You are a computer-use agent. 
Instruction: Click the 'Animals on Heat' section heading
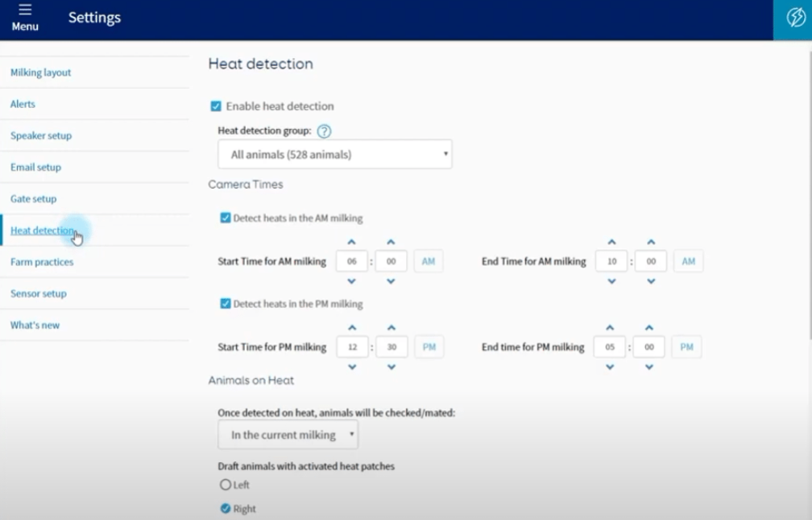[x=251, y=381]
